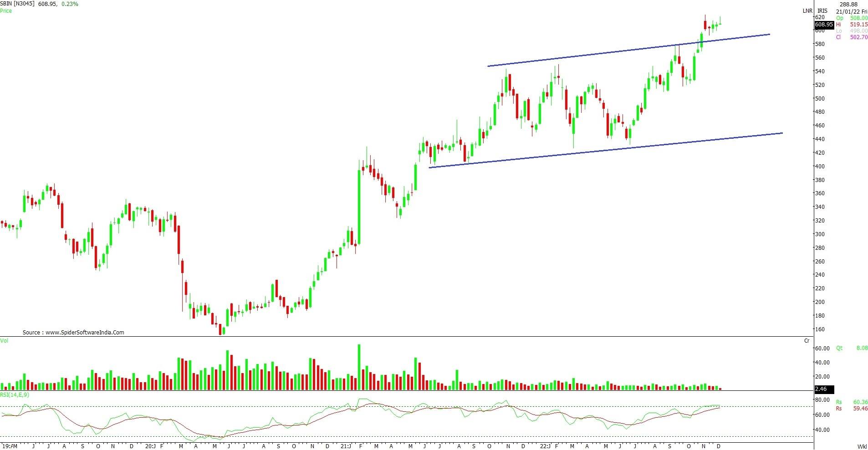868x450 pixels.
Task: Select the 608.95 current price marker
Action: 824,24
